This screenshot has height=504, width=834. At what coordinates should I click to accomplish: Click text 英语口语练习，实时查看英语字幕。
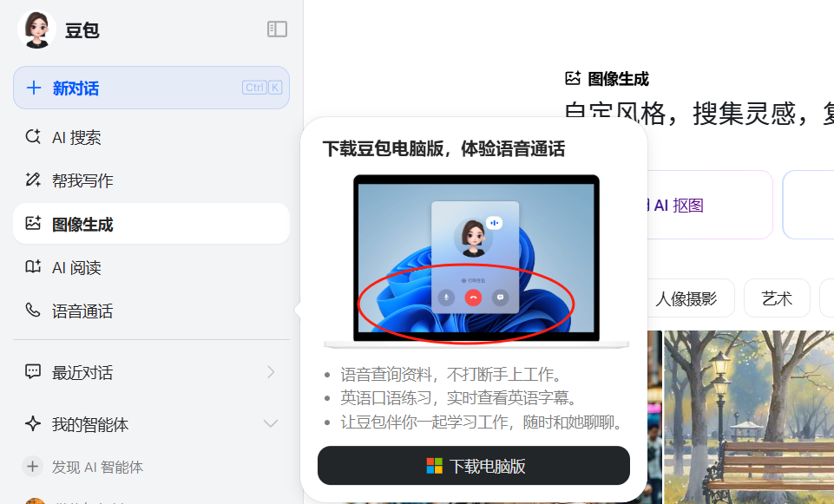(x=459, y=397)
